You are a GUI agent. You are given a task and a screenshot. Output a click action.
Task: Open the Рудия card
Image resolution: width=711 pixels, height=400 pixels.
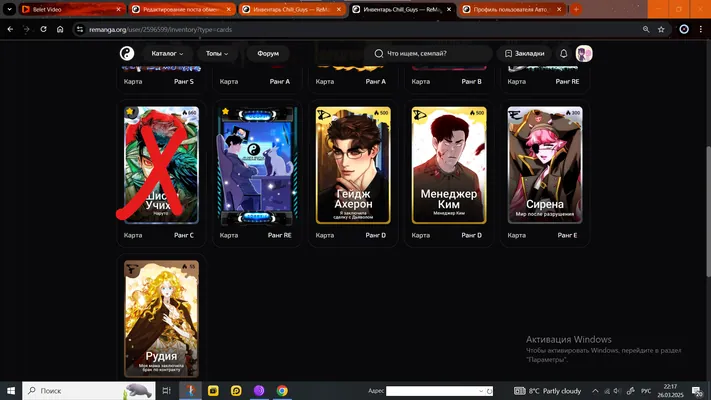click(161, 318)
